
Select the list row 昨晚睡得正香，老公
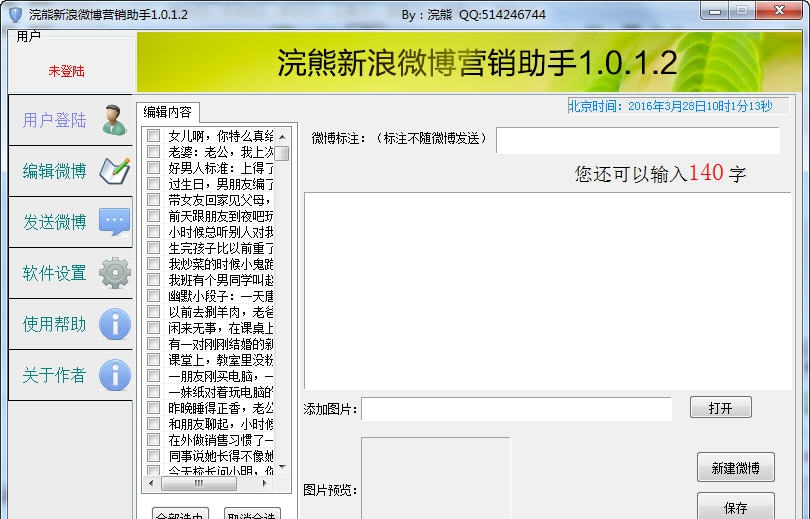pyautogui.click(x=221, y=407)
